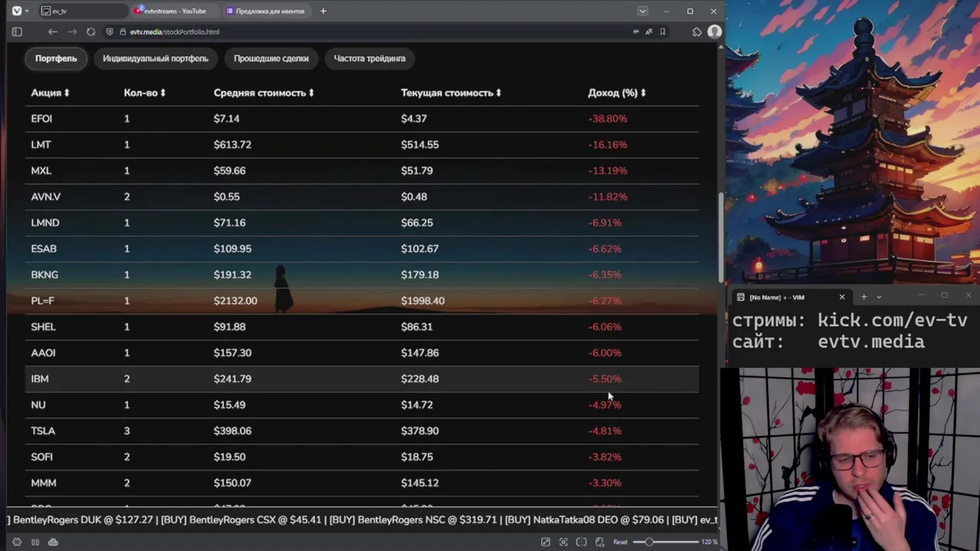Open settings gear in status bar
The width and height of the screenshot is (980, 551).
click(x=17, y=542)
